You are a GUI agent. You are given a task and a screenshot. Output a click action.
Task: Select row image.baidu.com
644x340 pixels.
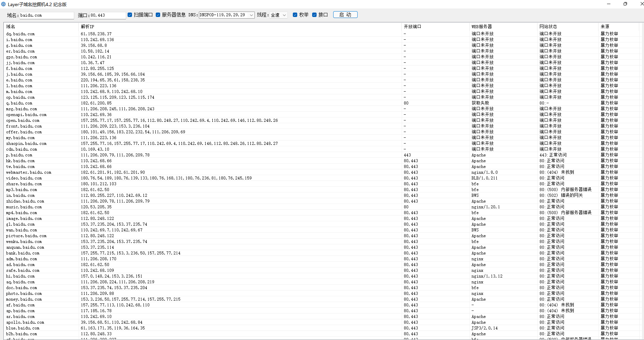coord(322,219)
